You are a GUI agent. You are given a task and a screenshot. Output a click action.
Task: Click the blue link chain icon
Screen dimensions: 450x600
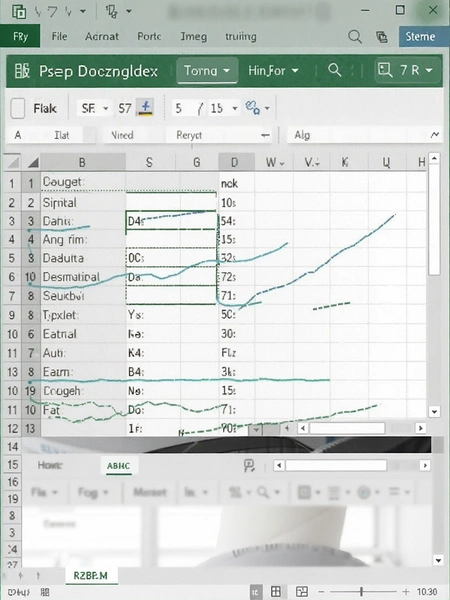(x=253, y=108)
